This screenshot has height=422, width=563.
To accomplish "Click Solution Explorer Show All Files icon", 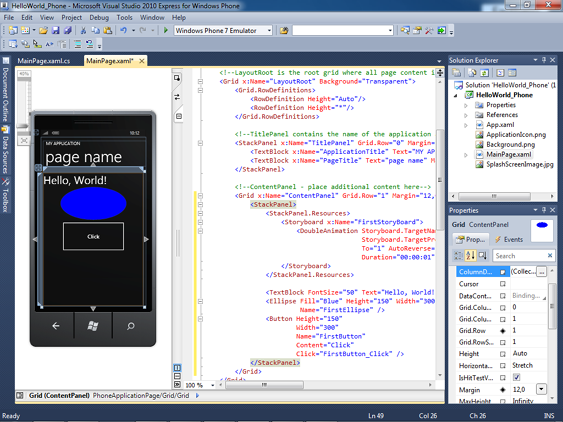I will (472, 73).
